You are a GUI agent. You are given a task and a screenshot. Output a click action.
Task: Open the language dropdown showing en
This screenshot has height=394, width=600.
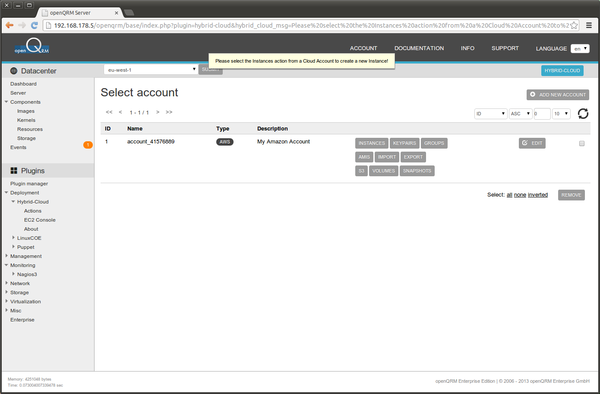pos(580,49)
